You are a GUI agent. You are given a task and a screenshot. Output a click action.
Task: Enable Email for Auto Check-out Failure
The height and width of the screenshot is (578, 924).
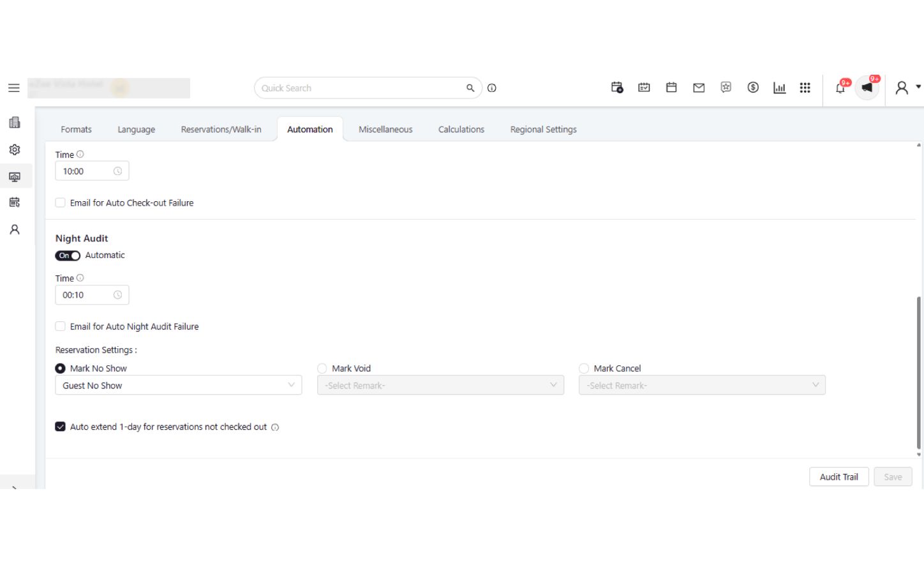tap(61, 202)
